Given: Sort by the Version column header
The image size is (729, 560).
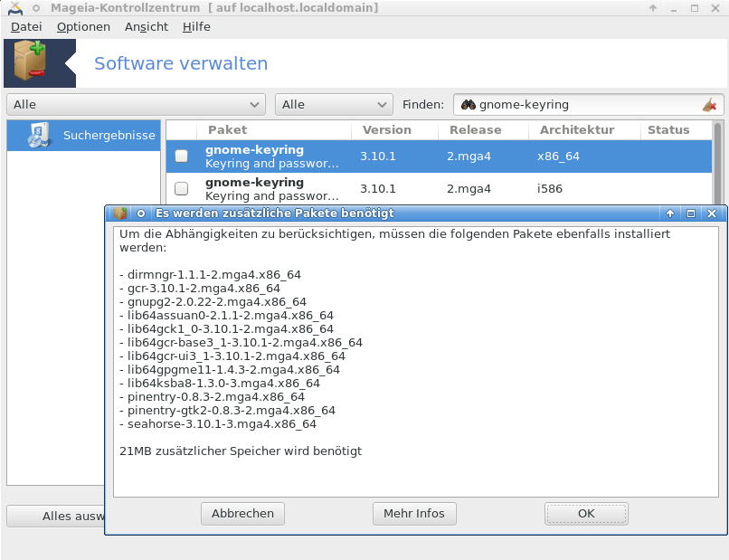Looking at the screenshot, I should 394,129.
